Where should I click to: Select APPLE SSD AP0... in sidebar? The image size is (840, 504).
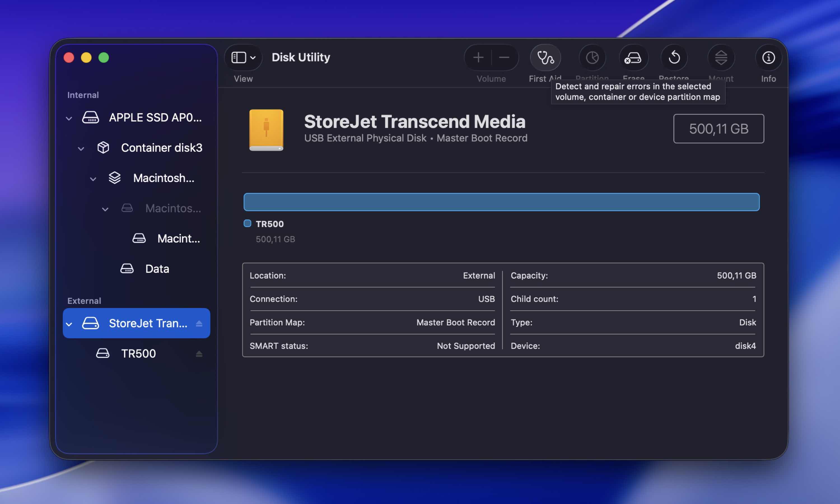pos(136,118)
